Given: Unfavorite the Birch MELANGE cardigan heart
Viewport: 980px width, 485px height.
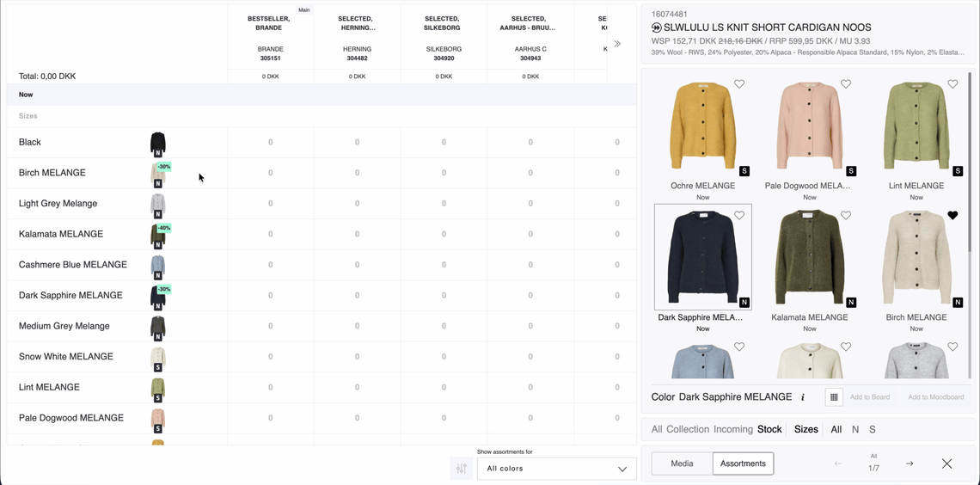Looking at the screenshot, I should (952, 216).
